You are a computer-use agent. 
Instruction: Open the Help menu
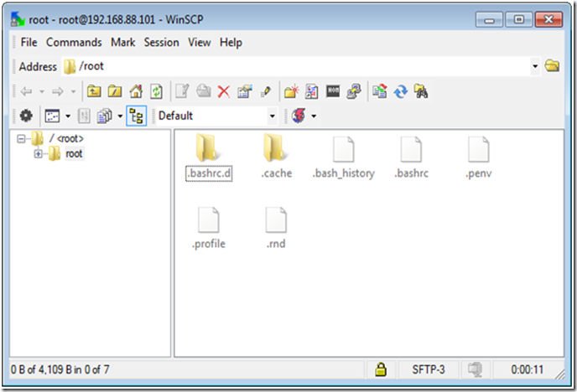pyautogui.click(x=231, y=42)
